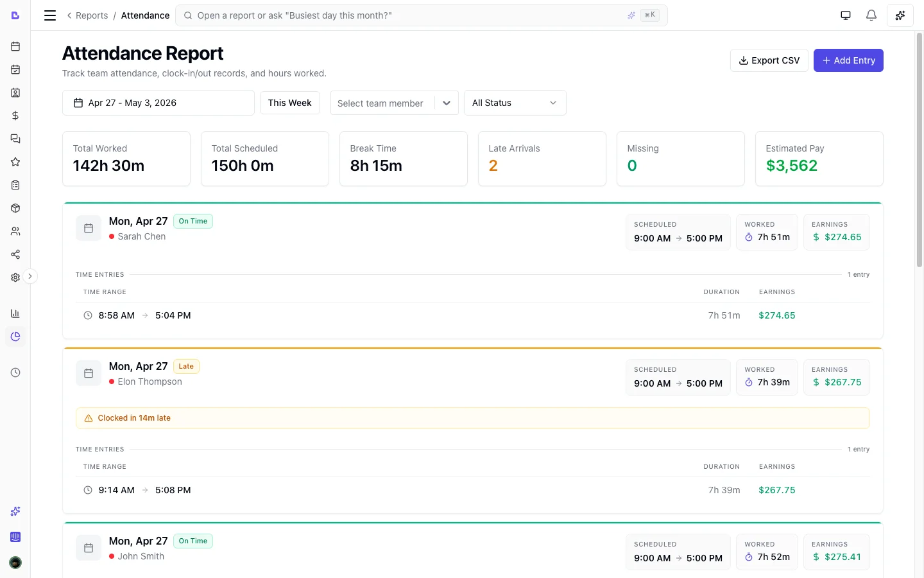The width and height of the screenshot is (924, 578).
Task: Open the box package icon in the sidebar
Action: click(x=15, y=208)
